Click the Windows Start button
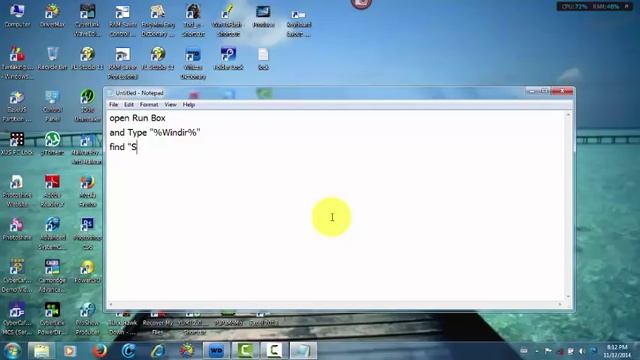 (x=12, y=351)
